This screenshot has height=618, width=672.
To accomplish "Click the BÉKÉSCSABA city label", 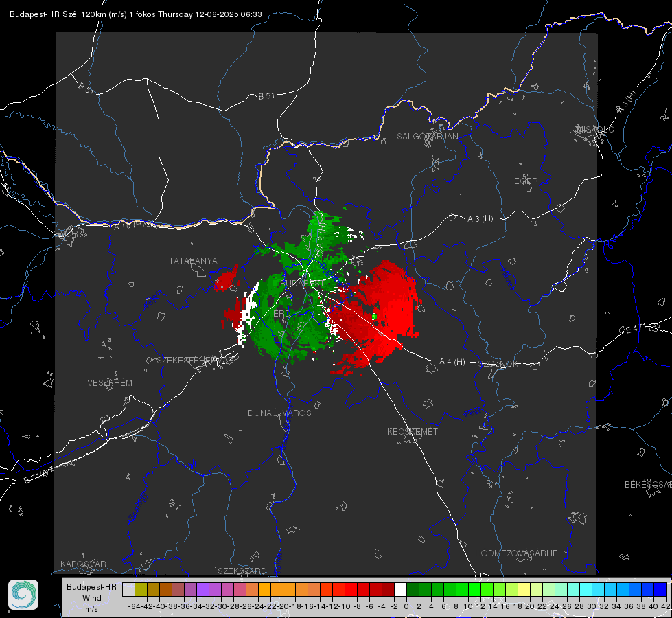I will [648, 485].
